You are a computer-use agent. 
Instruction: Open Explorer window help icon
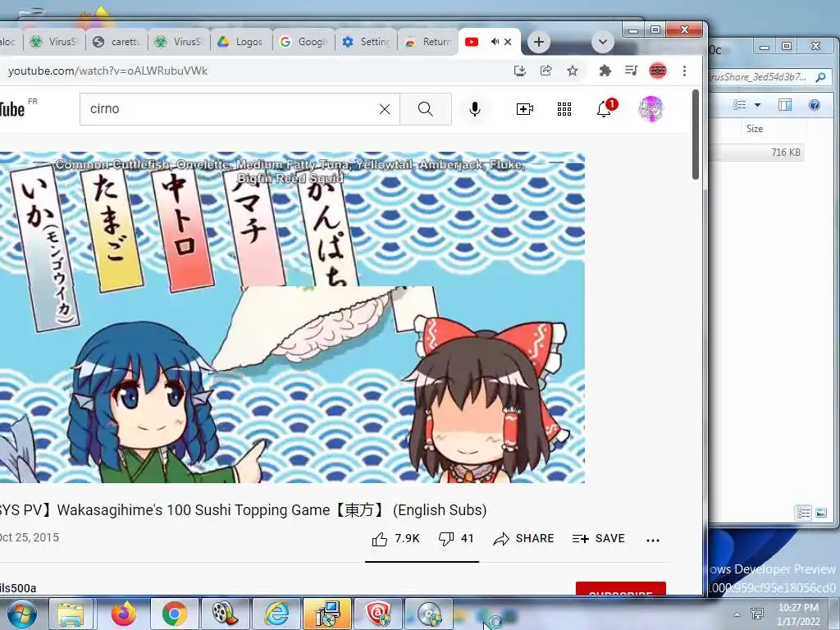click(x=815, y=105)
